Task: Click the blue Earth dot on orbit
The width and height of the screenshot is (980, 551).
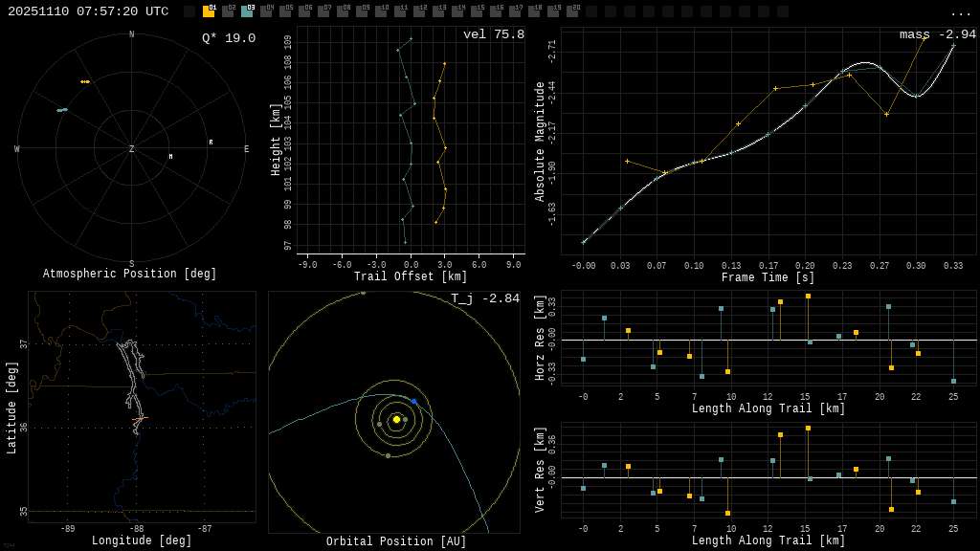Action: pyautogui.click(x=413, y=401)
